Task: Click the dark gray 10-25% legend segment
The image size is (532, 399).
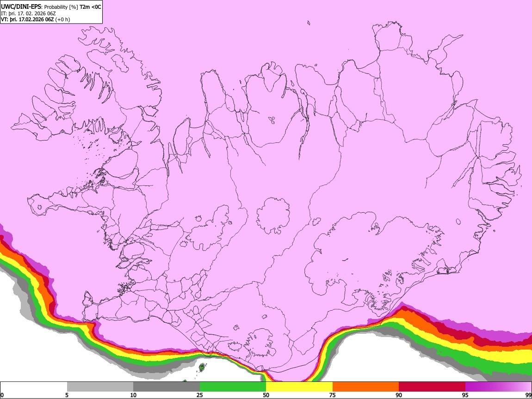Action: [167, 387]
